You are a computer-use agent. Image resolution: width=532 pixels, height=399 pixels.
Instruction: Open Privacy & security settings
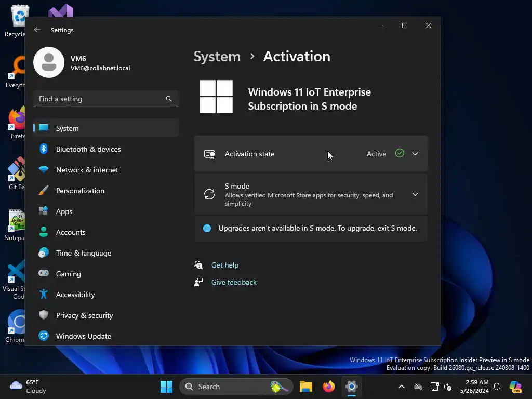point(106,315)
